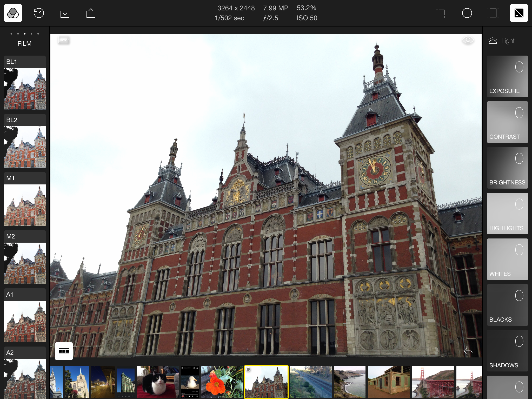Apply the A1 film preset
Screen dimensions: 532x399
pyautogui.click(x=25, y=315)
